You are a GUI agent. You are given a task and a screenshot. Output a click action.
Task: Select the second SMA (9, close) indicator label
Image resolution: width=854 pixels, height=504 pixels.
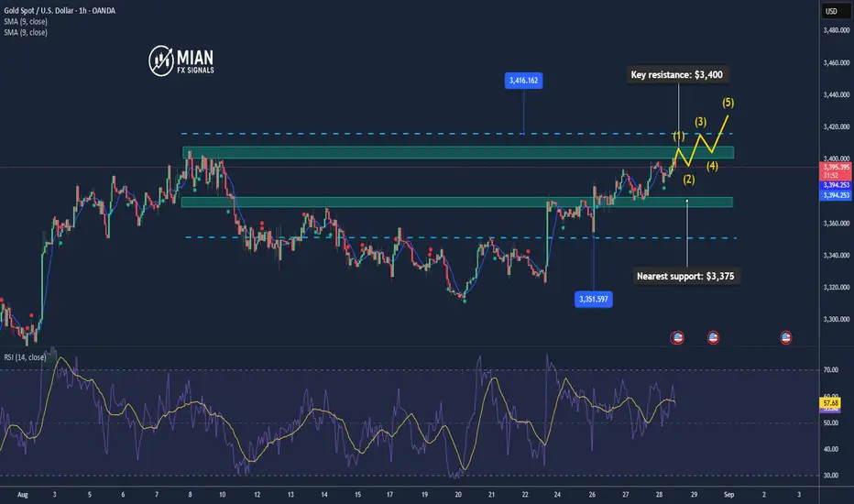pyautogui.click(x=26, y=32)
